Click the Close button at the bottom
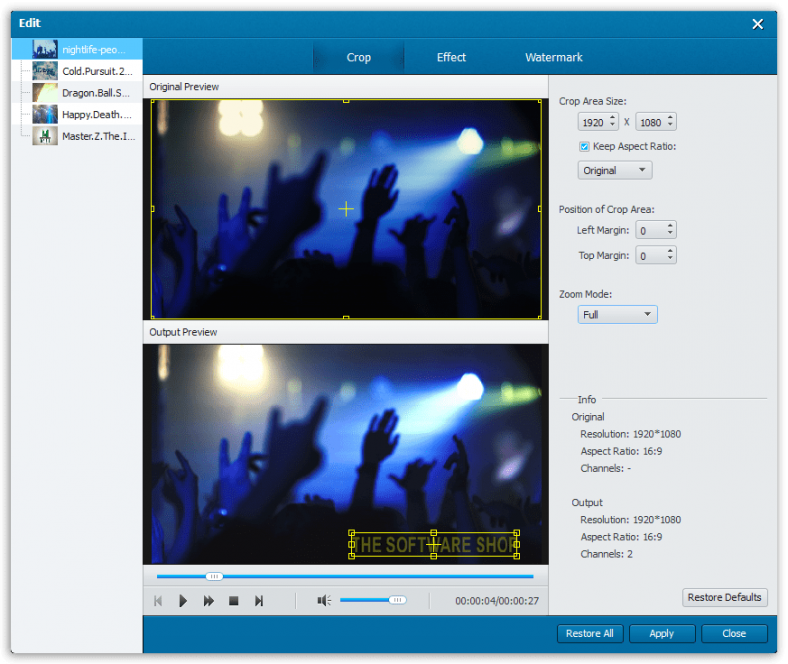 tap(734, 633)
